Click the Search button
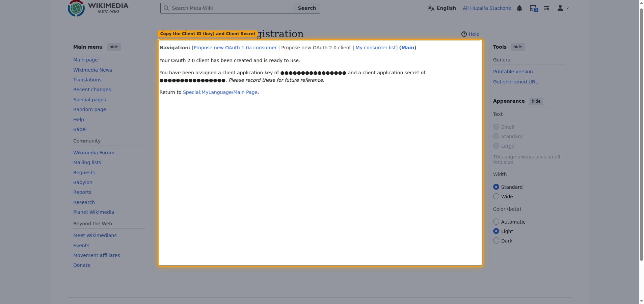Viewport: 644px width, 304px height. [x=307, y=8]
